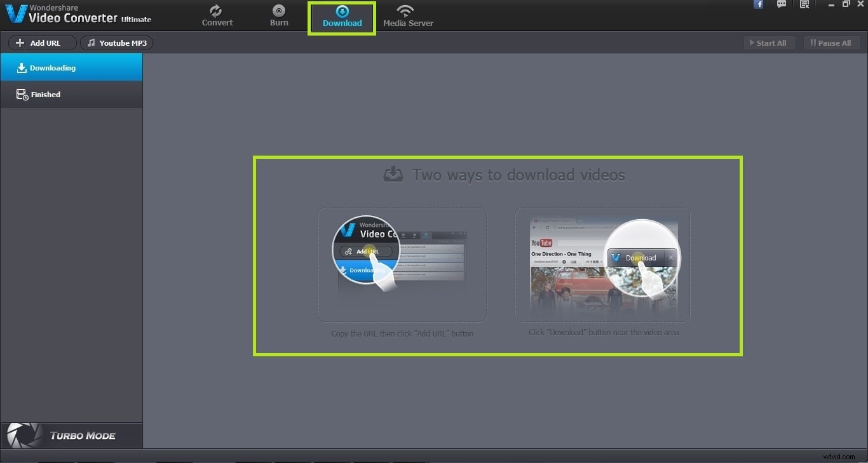Click the Youtube MP3 music note icon
Viewport: 868px width, 463px height.
[91, 43]
